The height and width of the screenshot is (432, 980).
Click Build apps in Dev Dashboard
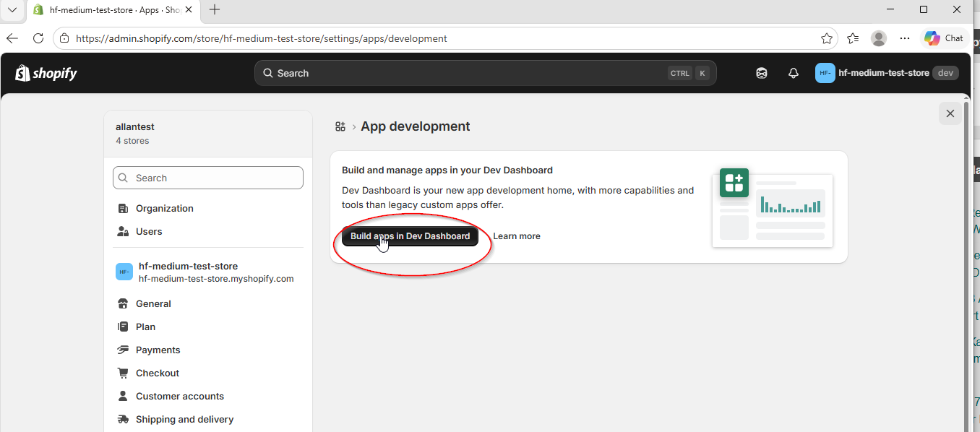tap(410, 236)
